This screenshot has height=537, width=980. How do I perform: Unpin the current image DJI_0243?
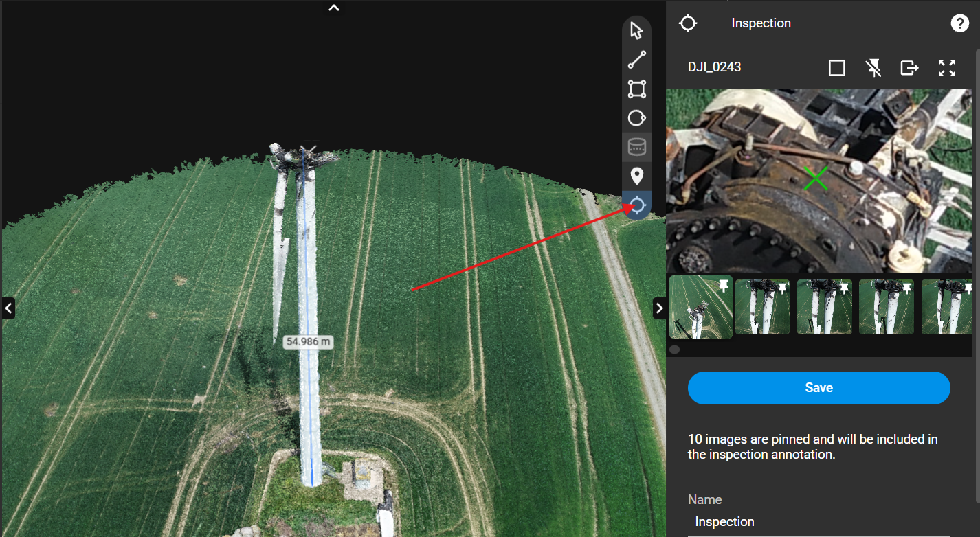coord(873,67)
